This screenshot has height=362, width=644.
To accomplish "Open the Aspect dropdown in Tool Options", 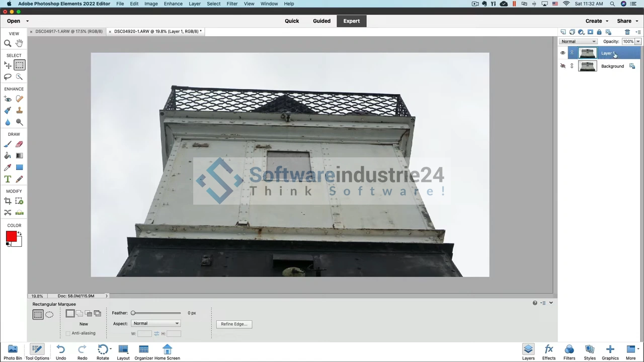I will point(156,323).
